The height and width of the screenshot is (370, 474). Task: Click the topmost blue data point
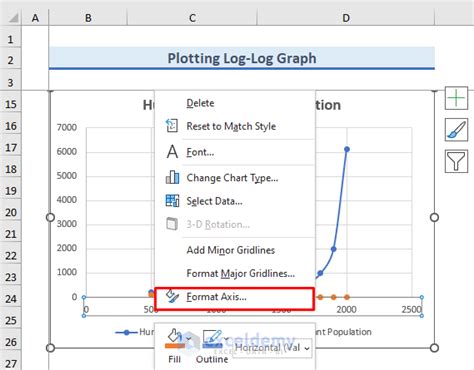(x=347, y=149)
